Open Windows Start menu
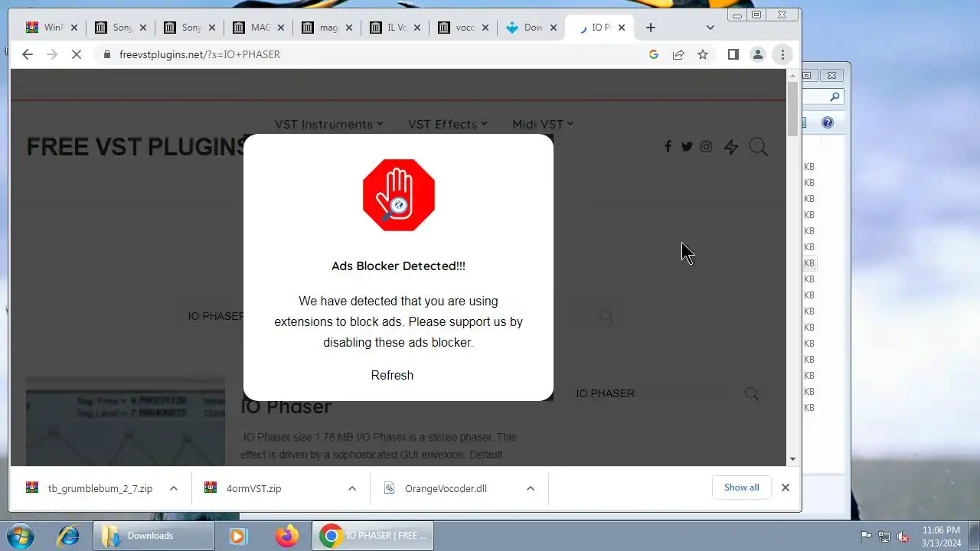The width and height of the screenshot is (980, 551). [x=21, y=536]
